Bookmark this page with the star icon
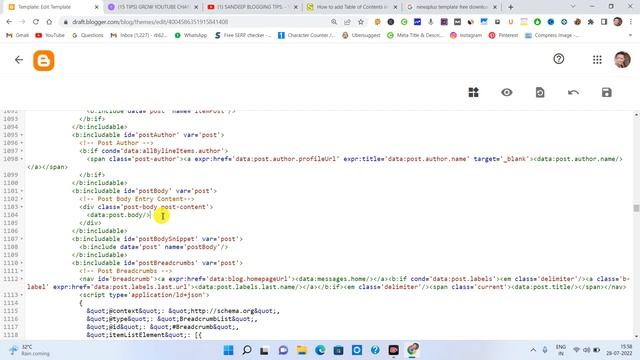This screenshot has height=360, width=640. pos(361,22)
